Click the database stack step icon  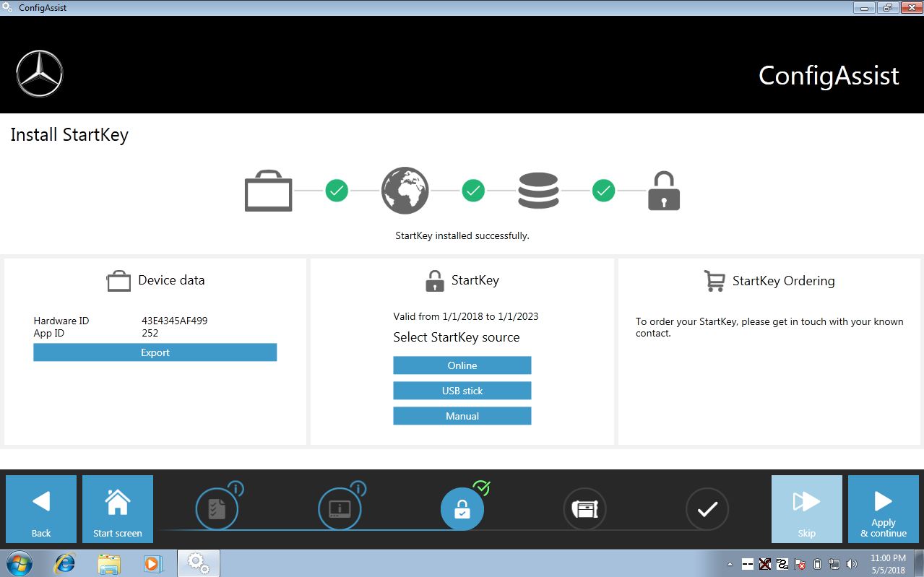[538, 191]
